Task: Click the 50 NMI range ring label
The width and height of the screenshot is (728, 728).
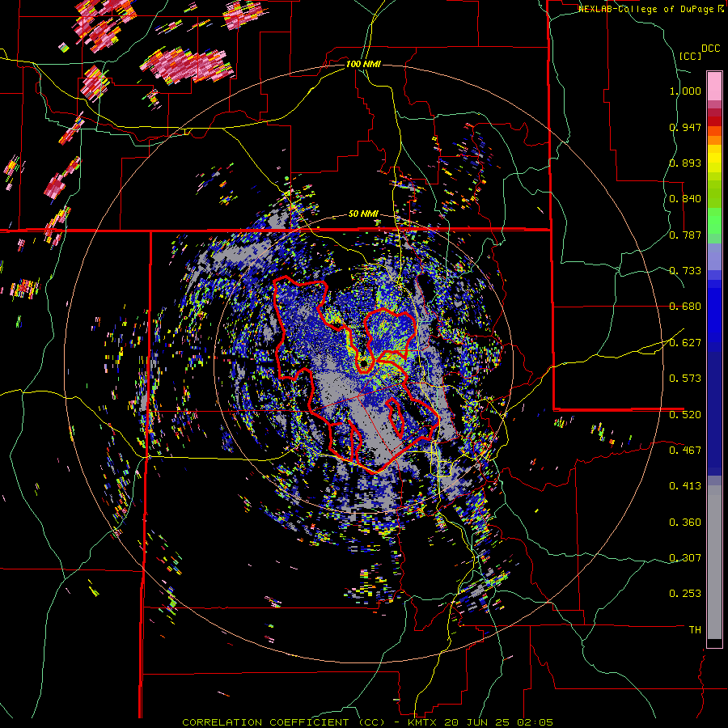Action: coord(363,214)
